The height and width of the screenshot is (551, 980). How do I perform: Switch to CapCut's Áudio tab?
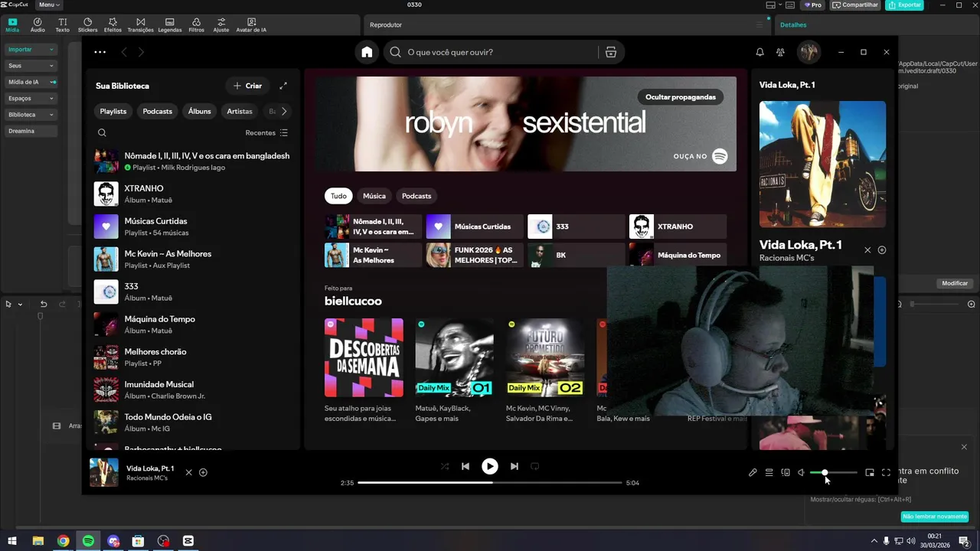point(38,25)
